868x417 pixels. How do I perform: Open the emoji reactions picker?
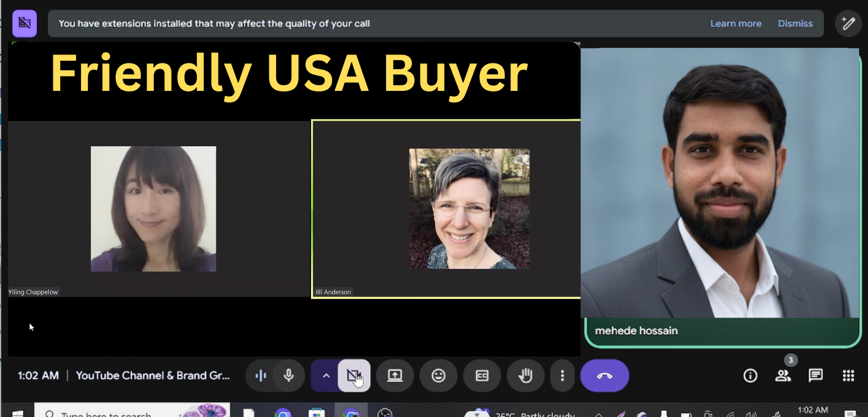point(438,376)
